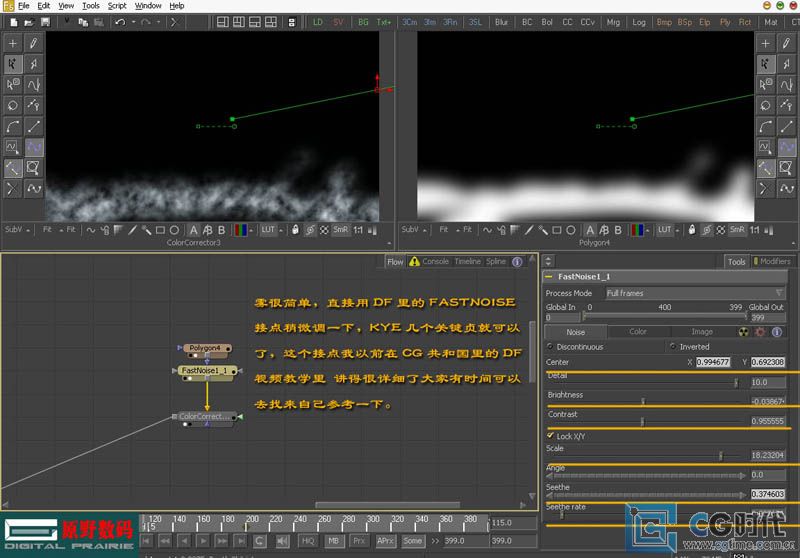The height and width of the screenshot is (558, 800).
Task: Play forward in the transport controls
Action: [x=203, y=541]
